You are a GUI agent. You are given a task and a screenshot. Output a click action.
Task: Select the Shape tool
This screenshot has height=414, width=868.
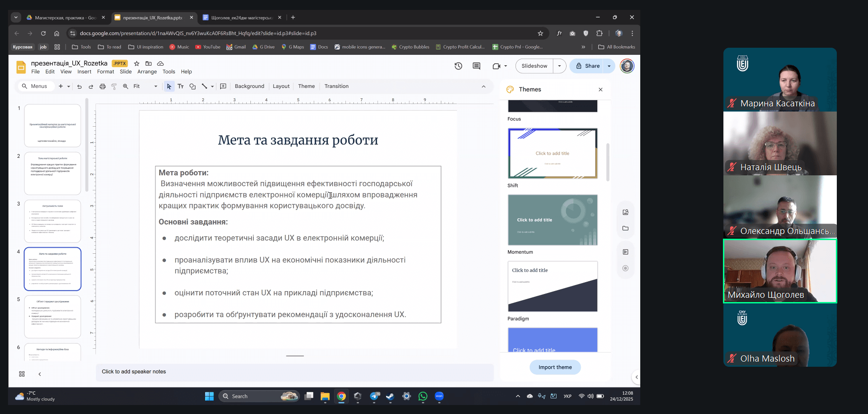pyautogui.click(x=192, y=86)
